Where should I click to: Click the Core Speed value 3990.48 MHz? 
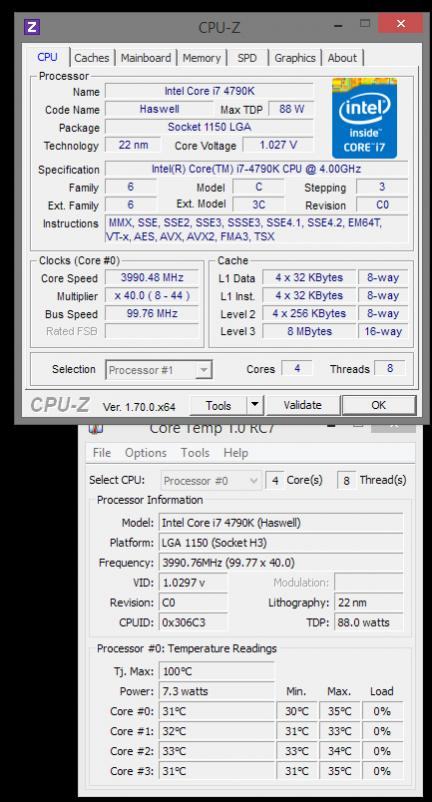(152, 278)
